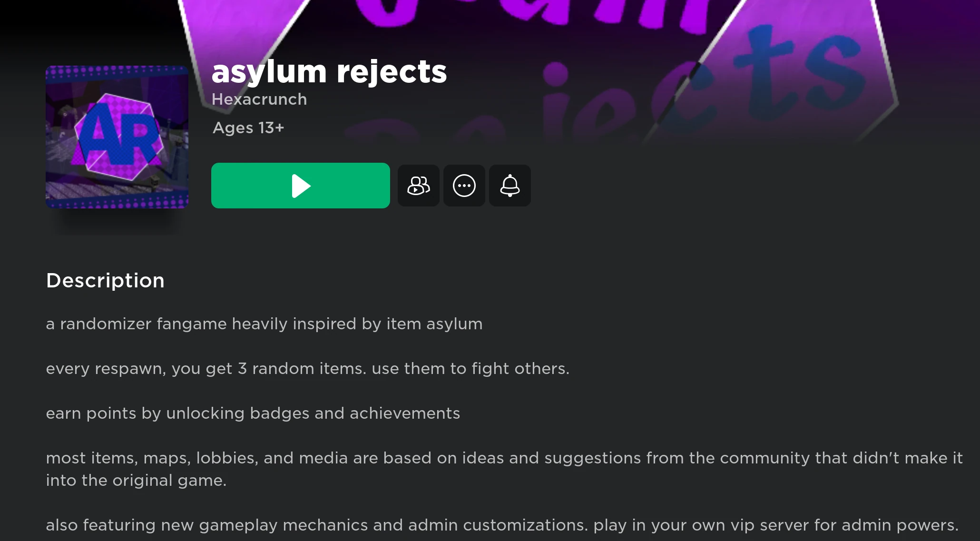Select the asylum rejects game title
Image resolution: width=980 pixels, height=541 pixels.
[329, 72]
